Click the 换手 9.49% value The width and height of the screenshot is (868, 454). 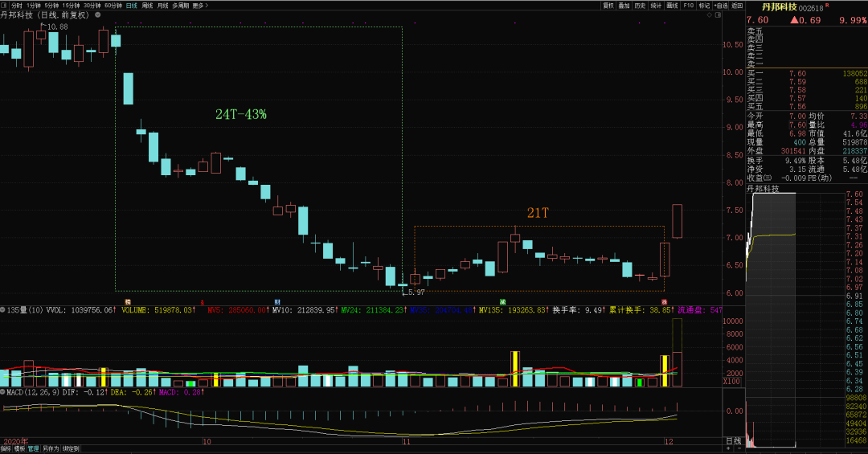coord(796,161)
